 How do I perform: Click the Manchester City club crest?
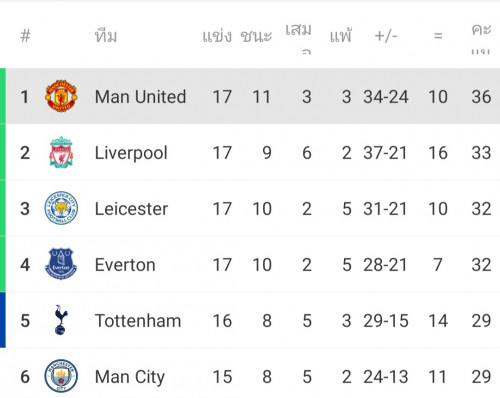(x=61, y=376)
